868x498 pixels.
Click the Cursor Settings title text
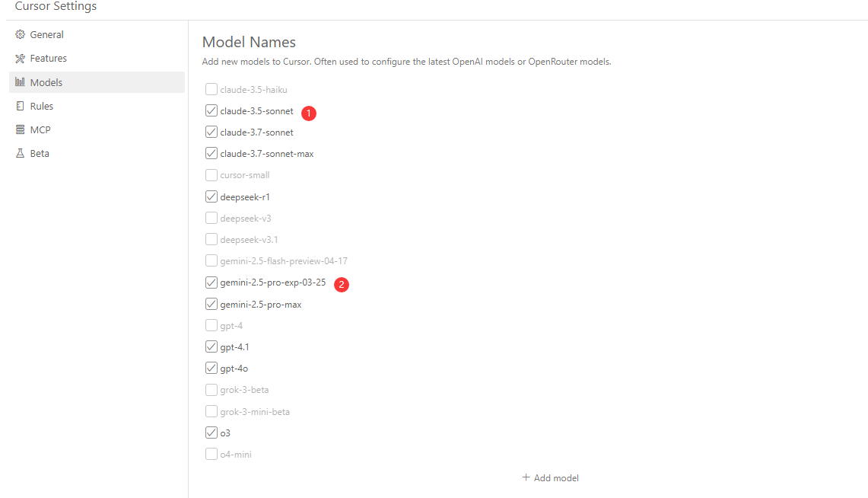(x=56, y=6)
